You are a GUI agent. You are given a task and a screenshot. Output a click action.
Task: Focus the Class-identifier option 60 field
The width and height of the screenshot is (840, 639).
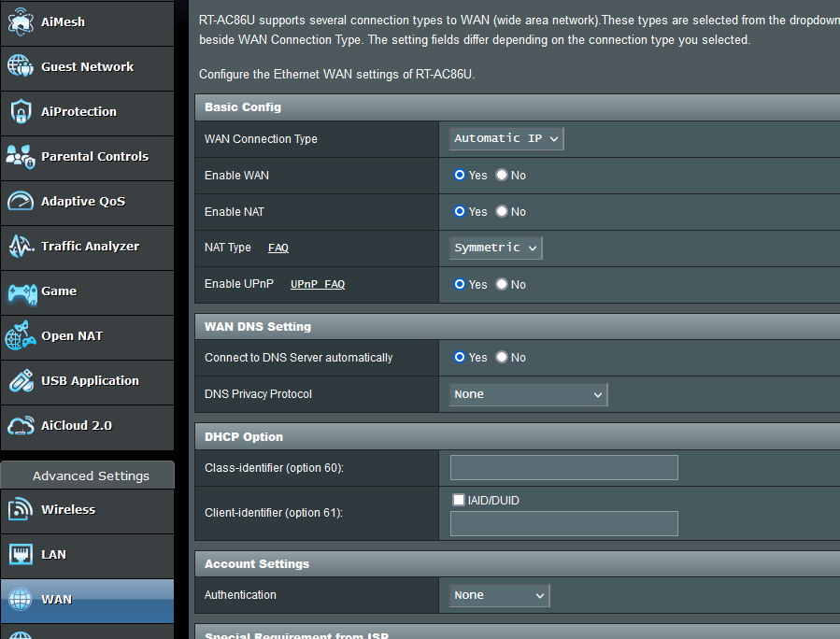[x=564, y=468]
